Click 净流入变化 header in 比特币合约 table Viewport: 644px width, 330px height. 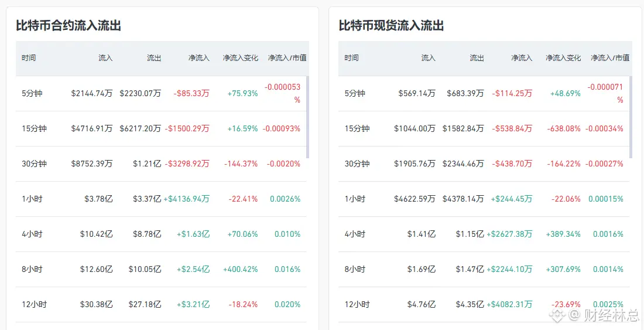240,58
